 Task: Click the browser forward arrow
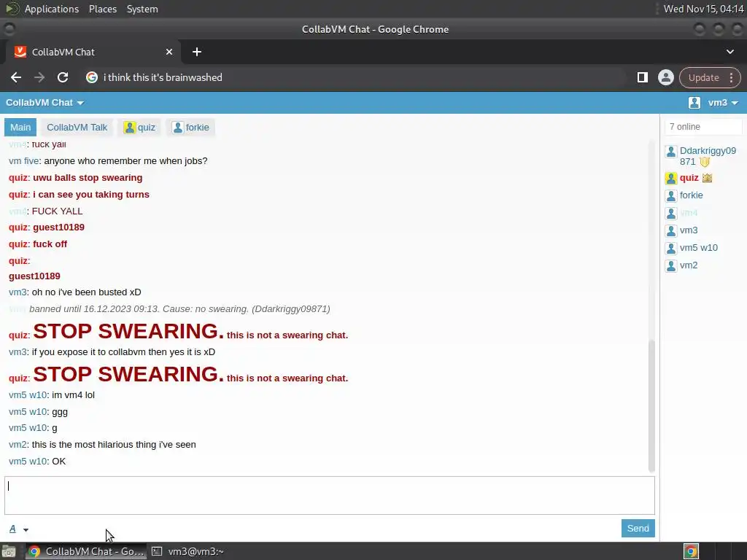click(x=39, y=77)
